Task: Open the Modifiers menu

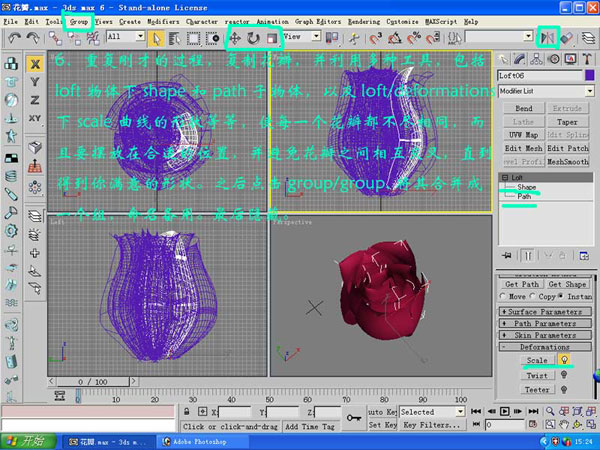Action: [163, 22]
